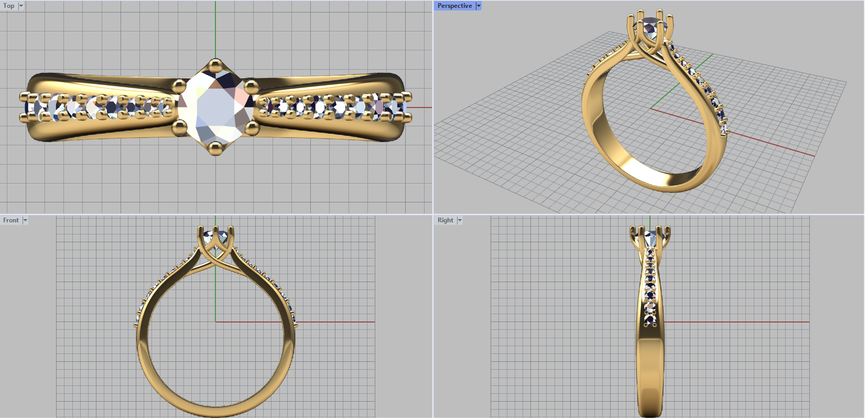Screen dimensions: 868x419
Task: Click the Right viewport title label
Action: [445, 220]
